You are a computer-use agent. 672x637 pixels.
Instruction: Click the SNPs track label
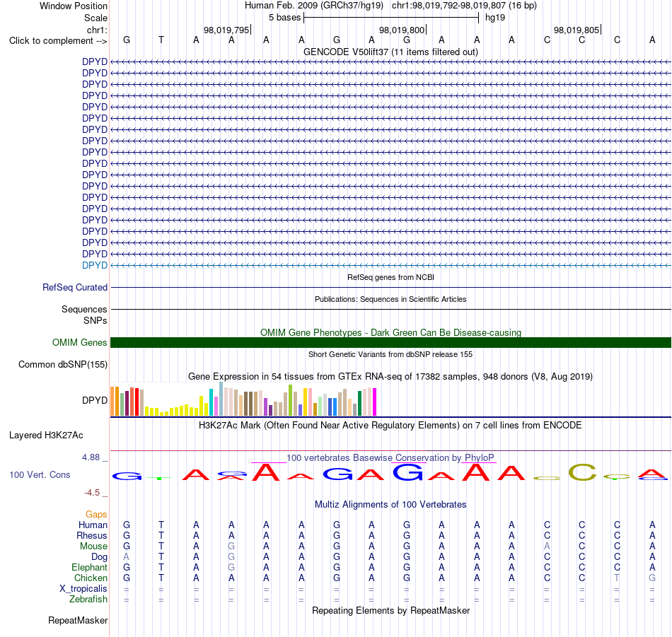tap(95, 320)
